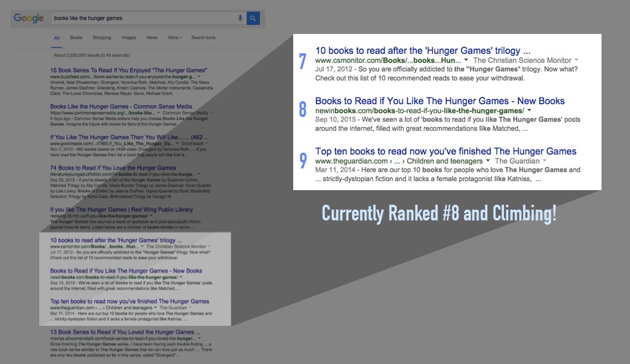The image size is (630, 364).
Task: Open 'Books to Read if You Like' title in small list
Action: (x=126, y=271)
